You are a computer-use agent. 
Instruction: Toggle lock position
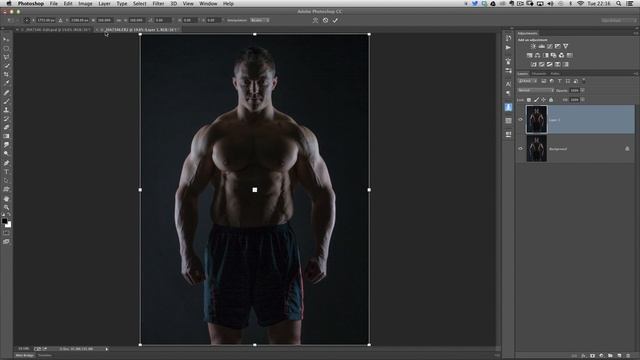(543, 100)
